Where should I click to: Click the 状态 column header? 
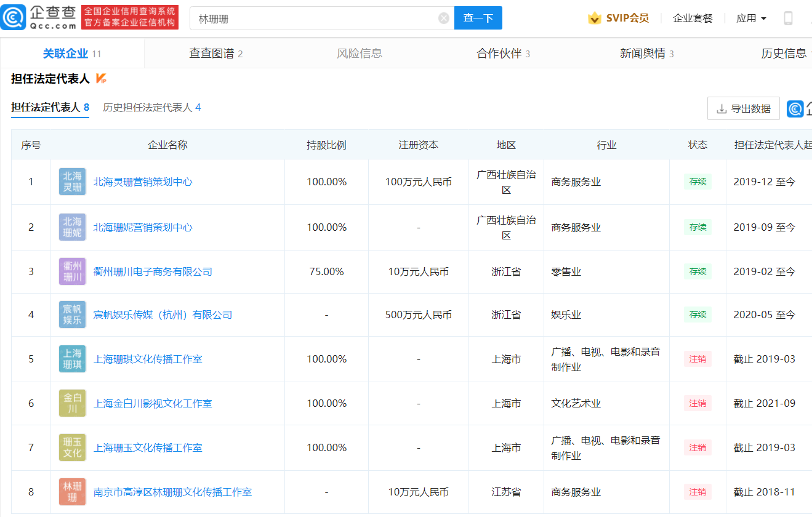697,145
